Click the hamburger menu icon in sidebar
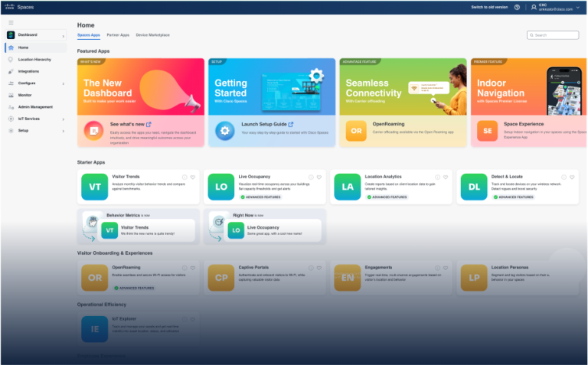The height and width of the screenshot is (365, 588). tap(11, 22)
